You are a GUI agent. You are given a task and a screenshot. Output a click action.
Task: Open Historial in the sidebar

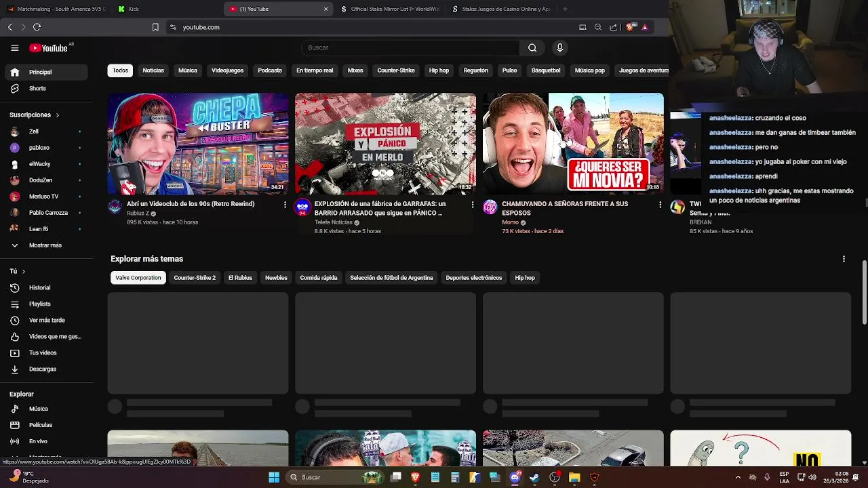click(46, 287)
